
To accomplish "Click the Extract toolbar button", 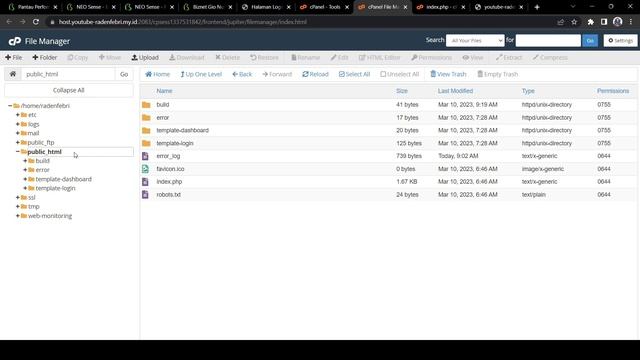I will (x=509, y=58).
